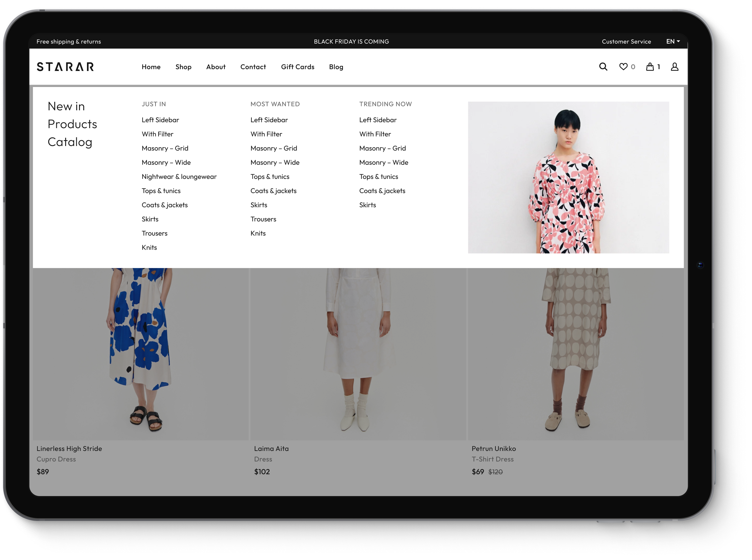Open the search magnifier icon
Image resolution: width=752 pixels, height=560 pixels.
[x=603, y=67]
